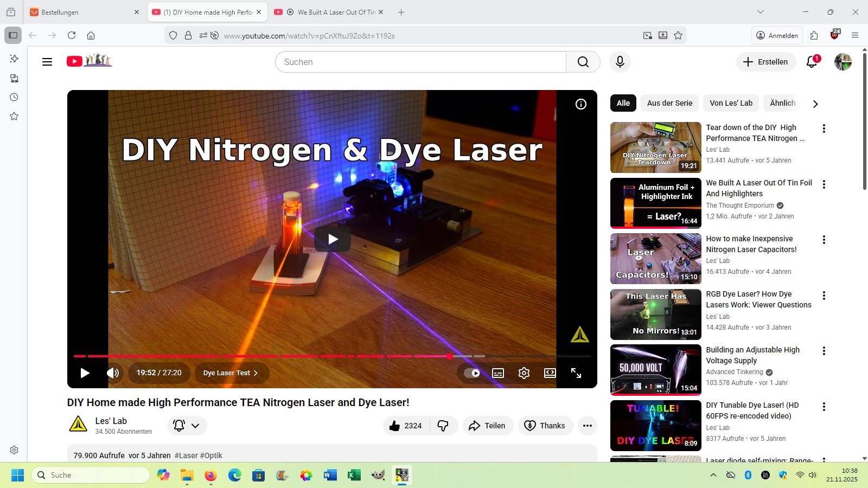
Task: Open options for We Built A Laser
Action: tap(824, 184)
